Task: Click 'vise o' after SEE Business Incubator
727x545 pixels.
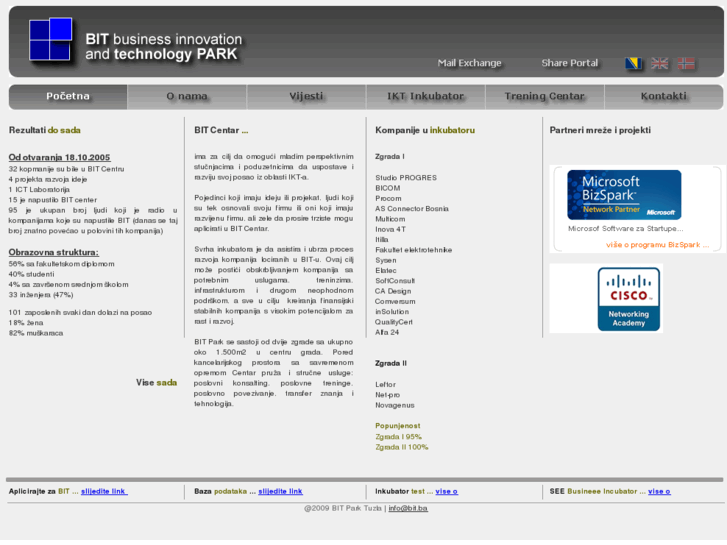Action: 659,491
